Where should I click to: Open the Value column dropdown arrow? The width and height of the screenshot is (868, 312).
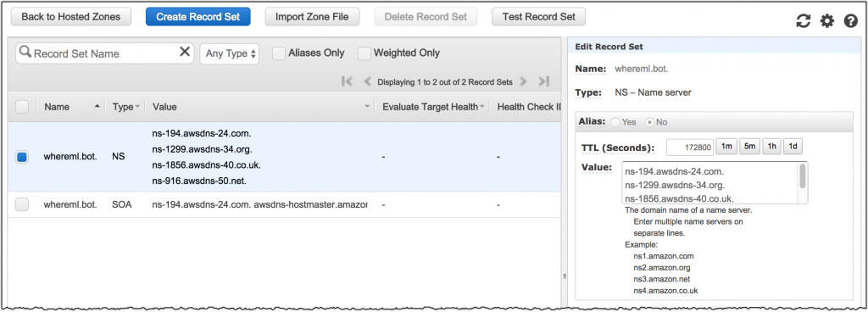(x=367, y=107)
